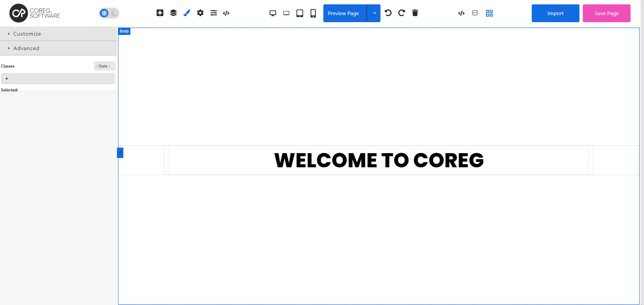The image size is (644, 305).
Task: Toggle the blue grid blocks icon
Action: 489,13
